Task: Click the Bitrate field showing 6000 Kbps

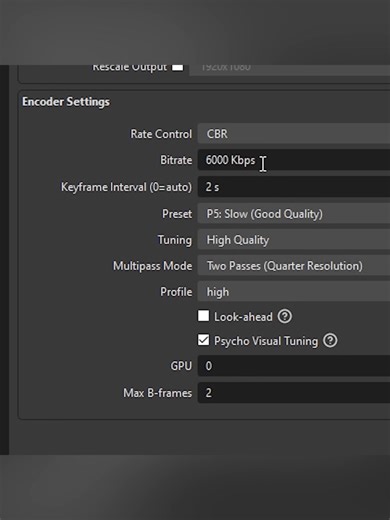Action: click(294, 160)
